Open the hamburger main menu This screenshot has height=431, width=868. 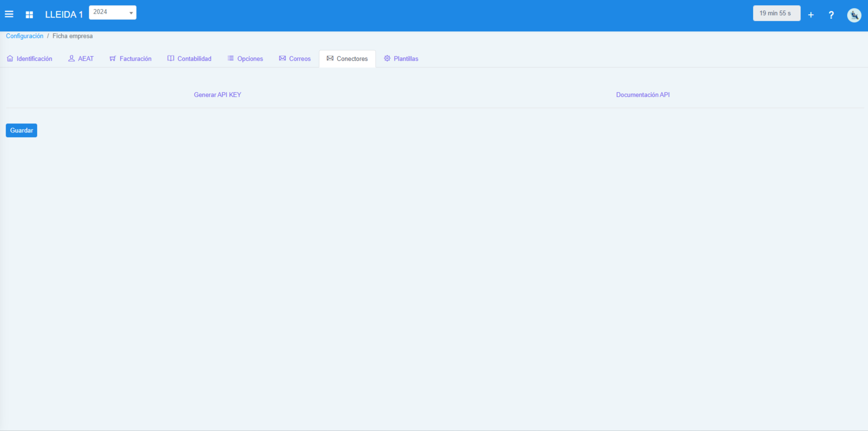coord(9,14)
